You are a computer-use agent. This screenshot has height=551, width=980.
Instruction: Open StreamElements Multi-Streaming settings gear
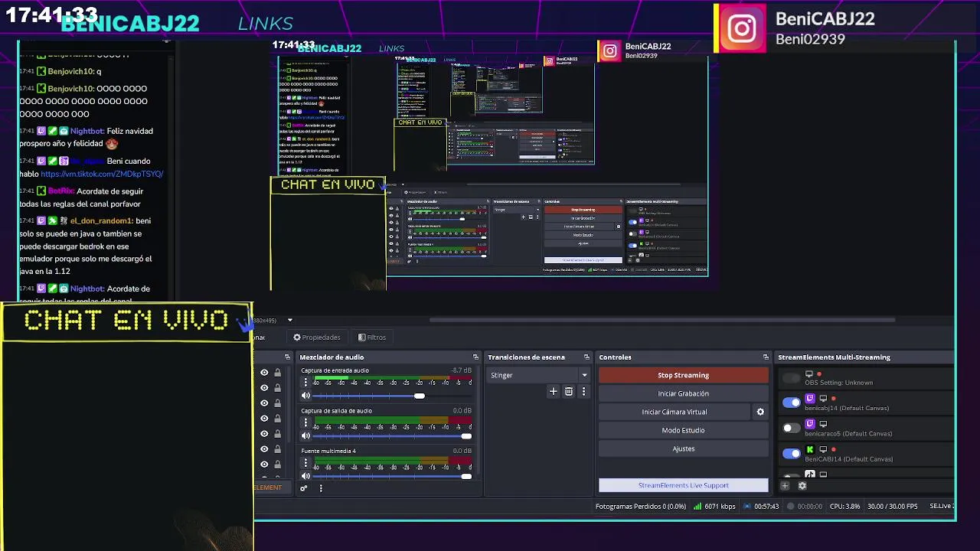[x=802, y=485]
